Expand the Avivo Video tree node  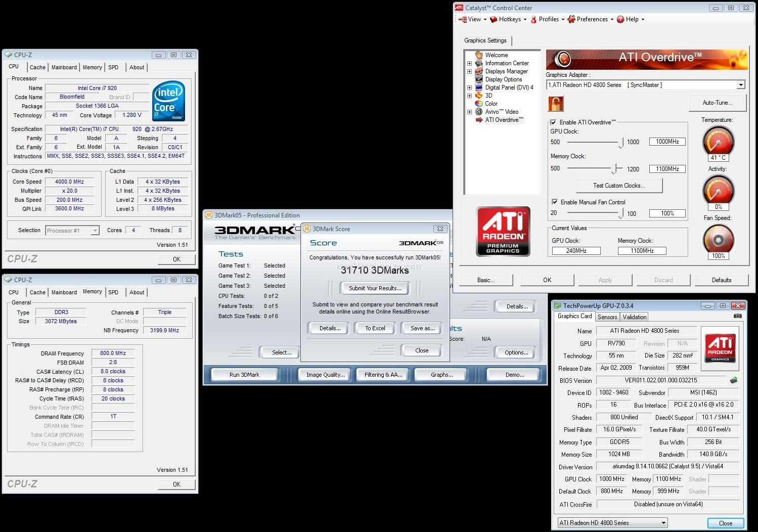[469, 112]
